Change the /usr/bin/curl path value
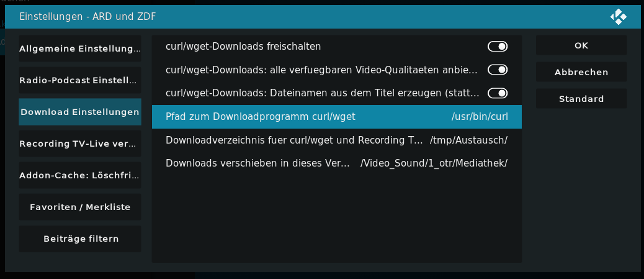Viewport: 644px width, 279px height. [x=480, y=117]
